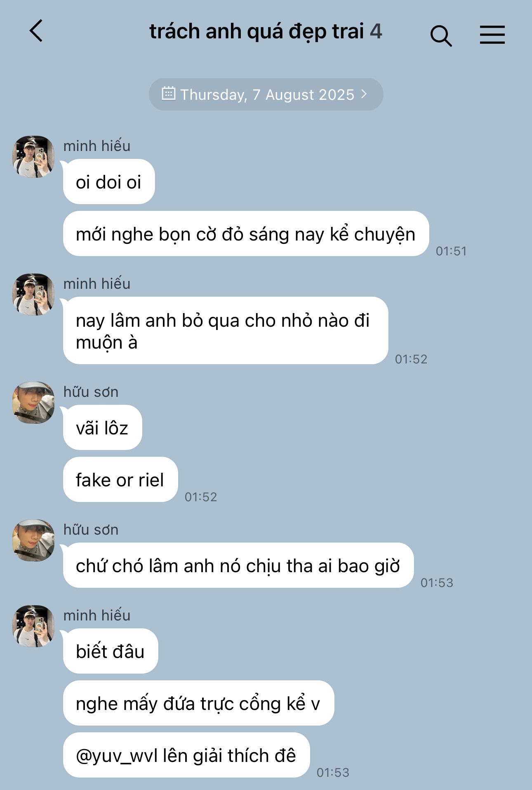Open the hamburger menu icon
Viewport: 532px width, 790px height.
tap(492, 34)
